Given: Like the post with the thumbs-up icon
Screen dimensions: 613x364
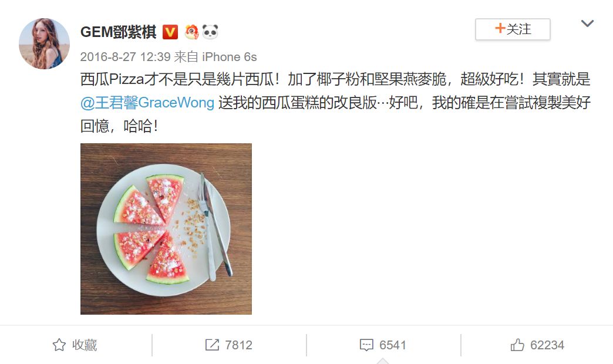Looking at the screenshot, I should pyautogui.click(x=517, y=345).
